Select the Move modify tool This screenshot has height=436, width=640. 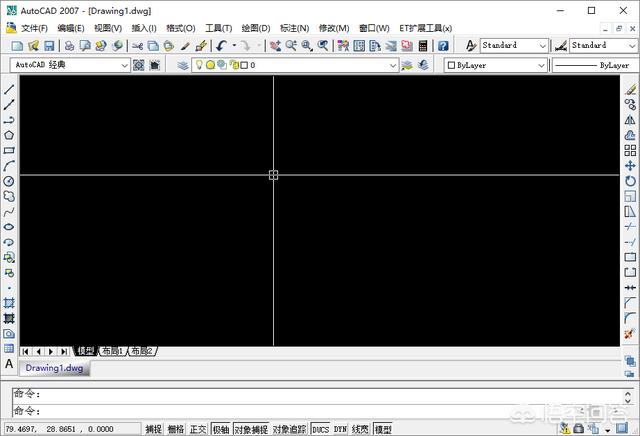[x=630, y=166]
